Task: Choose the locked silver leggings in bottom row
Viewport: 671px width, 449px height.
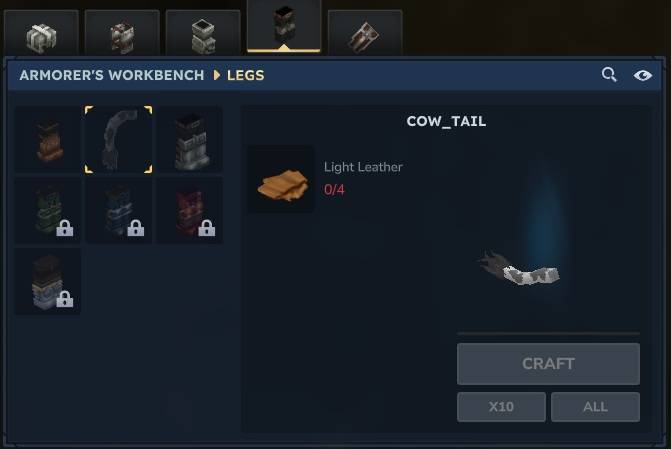Action: tap(48, 282)
